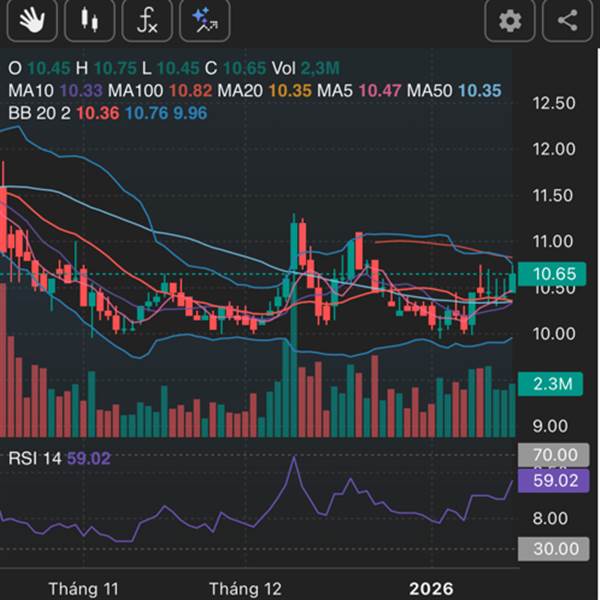
Task: Click the high price H 10.75
Action: point(106,68)
